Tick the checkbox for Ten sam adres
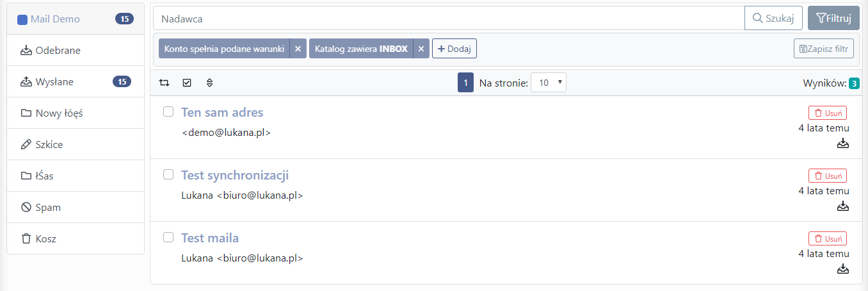The width and height of the screenshot is (868, 291). pos(168,112)
